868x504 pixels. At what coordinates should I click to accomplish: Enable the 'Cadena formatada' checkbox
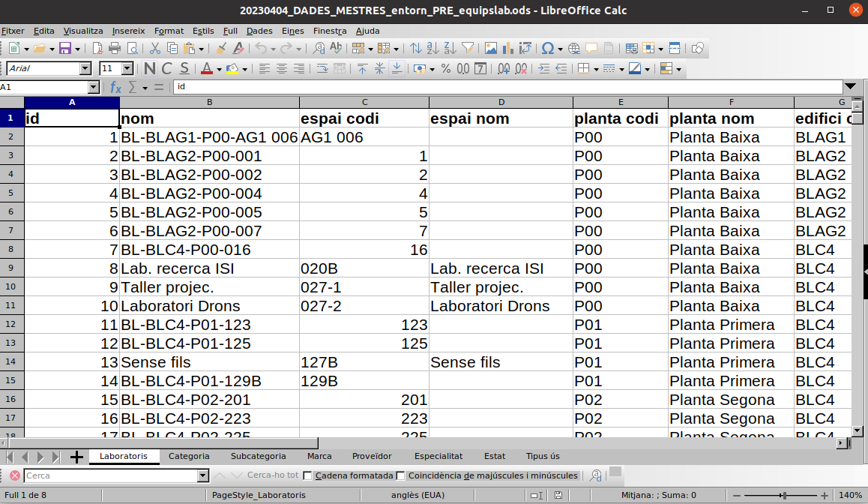click(x=308, y=475)
